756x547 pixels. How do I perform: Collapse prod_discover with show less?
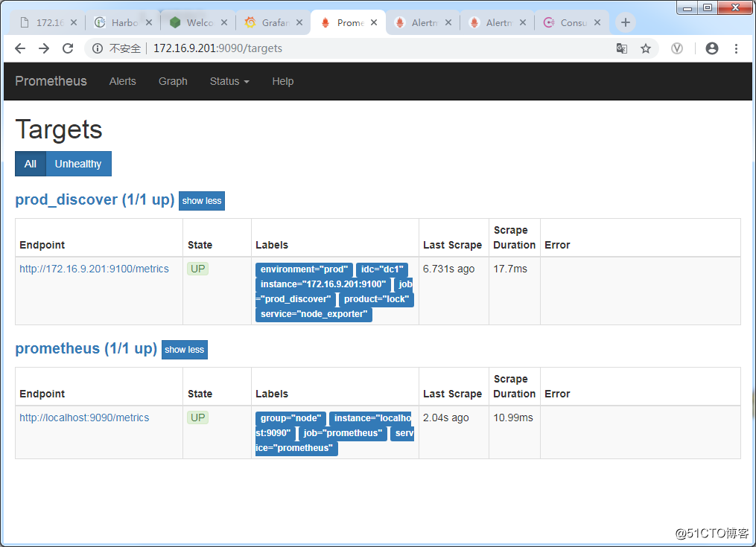[202, 201]
